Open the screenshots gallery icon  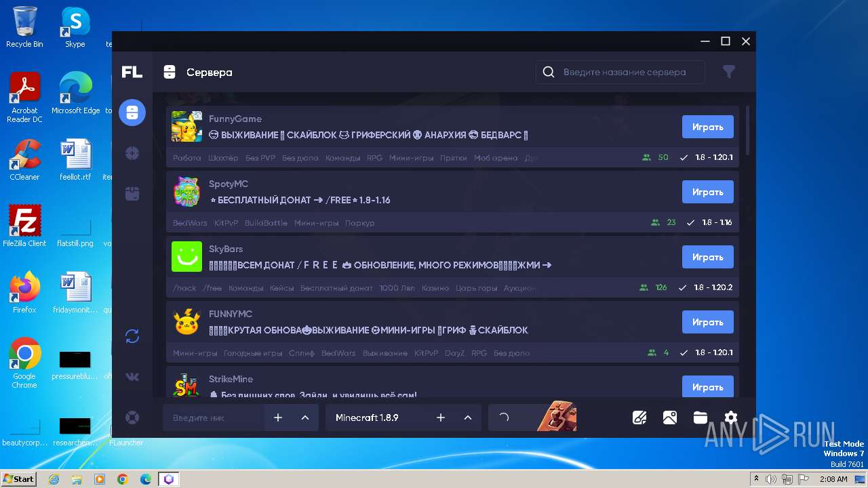(x=670, y=418)
